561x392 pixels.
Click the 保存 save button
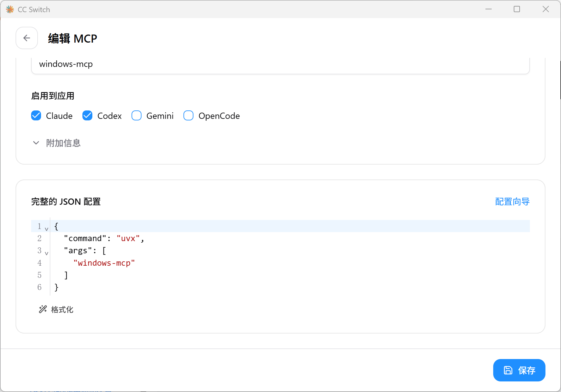pyautogui.click(x=519, y=370)
